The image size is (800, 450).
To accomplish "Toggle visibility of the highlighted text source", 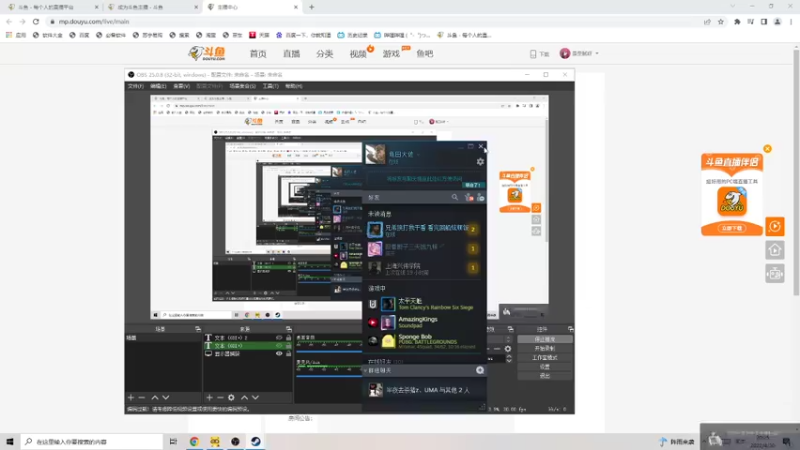I will (x=279, y=345).
